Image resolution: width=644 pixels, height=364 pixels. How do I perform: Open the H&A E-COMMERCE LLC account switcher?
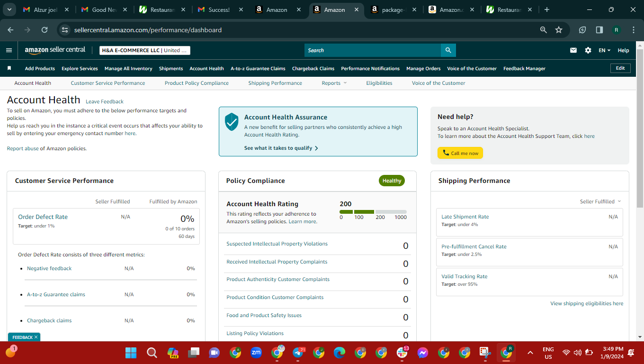click(x=145, y=50)
